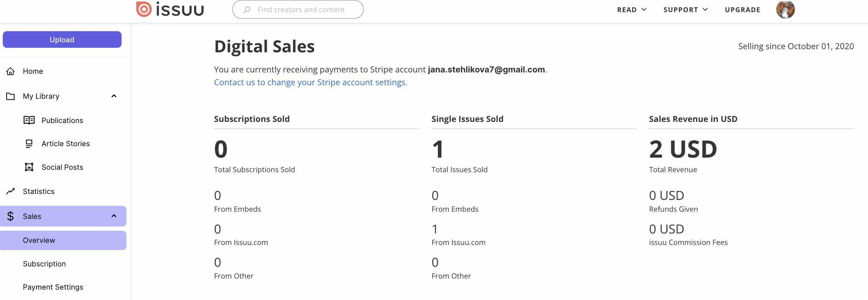Click the Statistics trend-line icon
The image size is (868, 300).
[x=10, y=191]
